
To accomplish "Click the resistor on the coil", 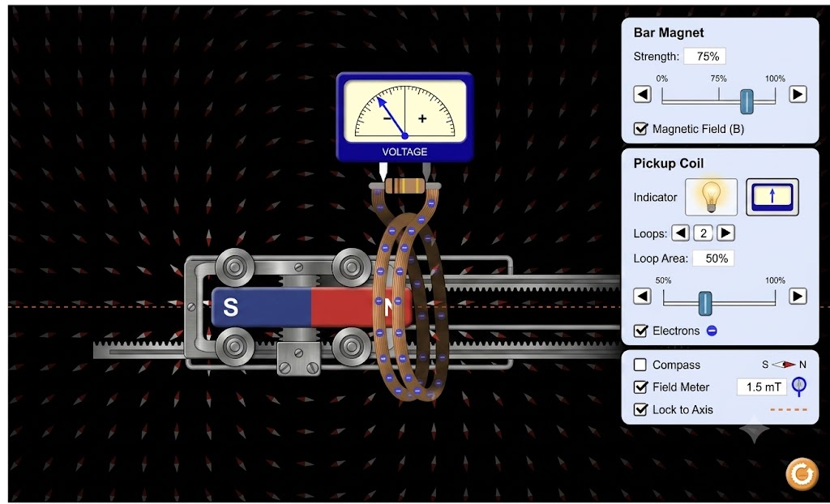I will tap(404, 186).
